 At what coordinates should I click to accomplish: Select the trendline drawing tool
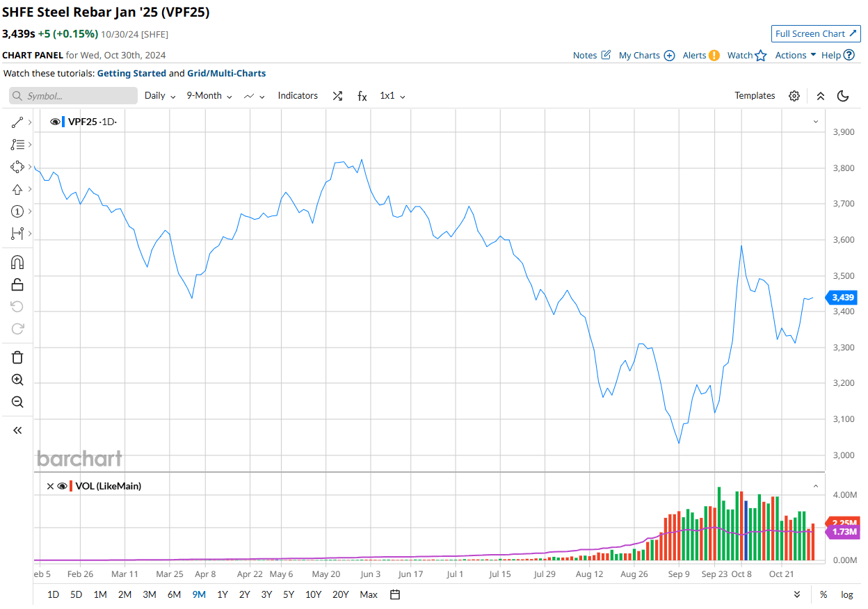(x=15, y=122)
